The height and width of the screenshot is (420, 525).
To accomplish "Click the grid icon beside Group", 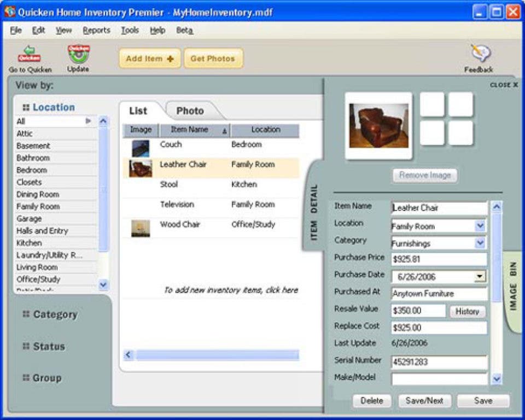I will [26, 377].
